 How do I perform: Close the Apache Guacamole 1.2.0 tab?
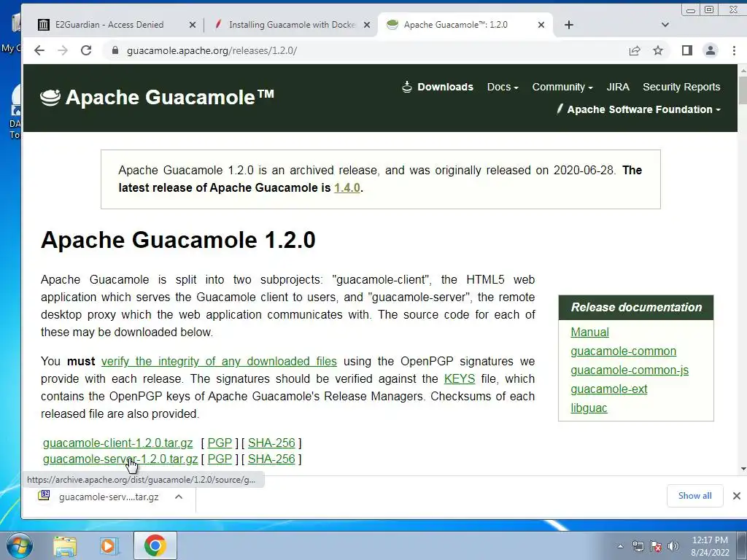pyautogui.click(x=541, y=25)
